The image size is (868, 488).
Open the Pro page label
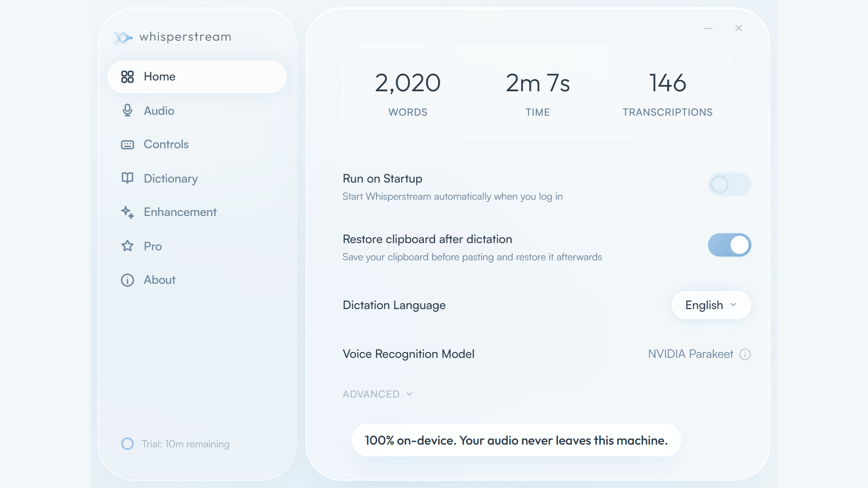153,246
